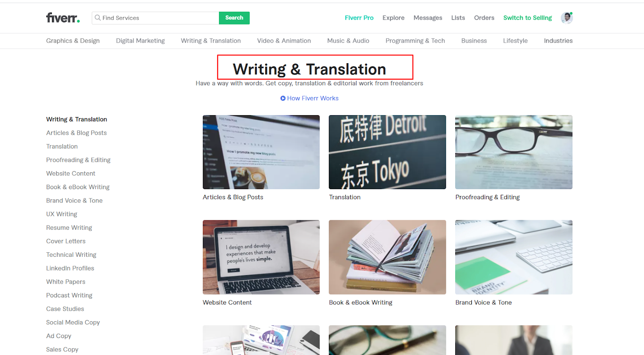Select Technical Writing in sidebar
Screen dimensions: 644x355
71,255
